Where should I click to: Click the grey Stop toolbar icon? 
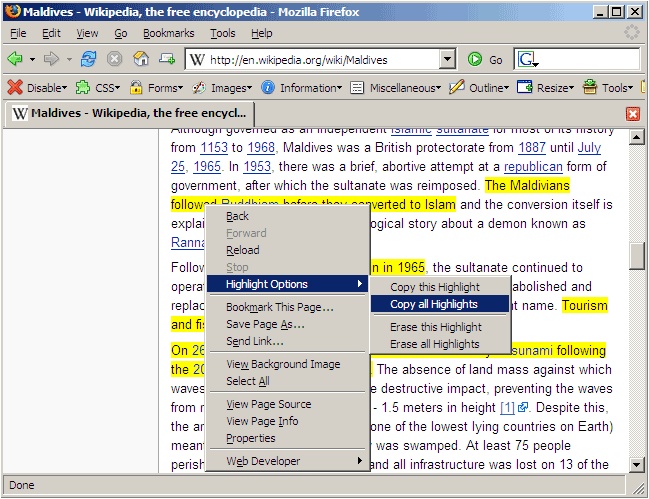[115, 59]
